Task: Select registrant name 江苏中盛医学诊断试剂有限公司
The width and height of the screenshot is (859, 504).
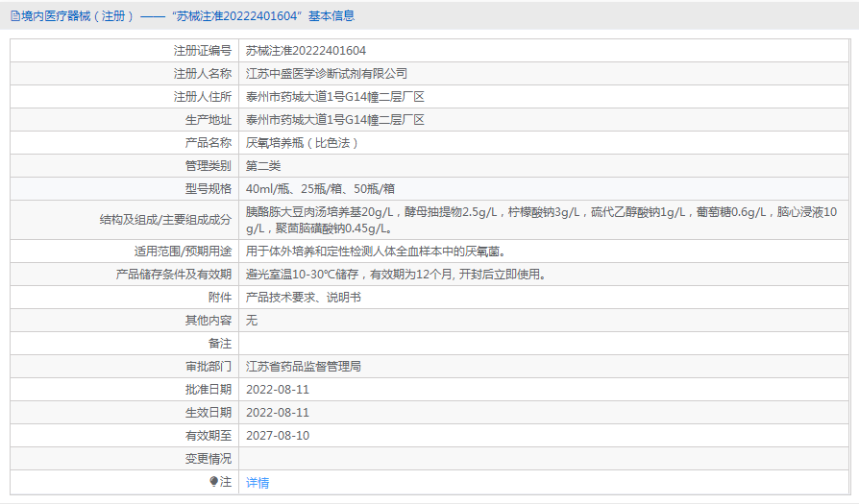Action: [327, 74]
